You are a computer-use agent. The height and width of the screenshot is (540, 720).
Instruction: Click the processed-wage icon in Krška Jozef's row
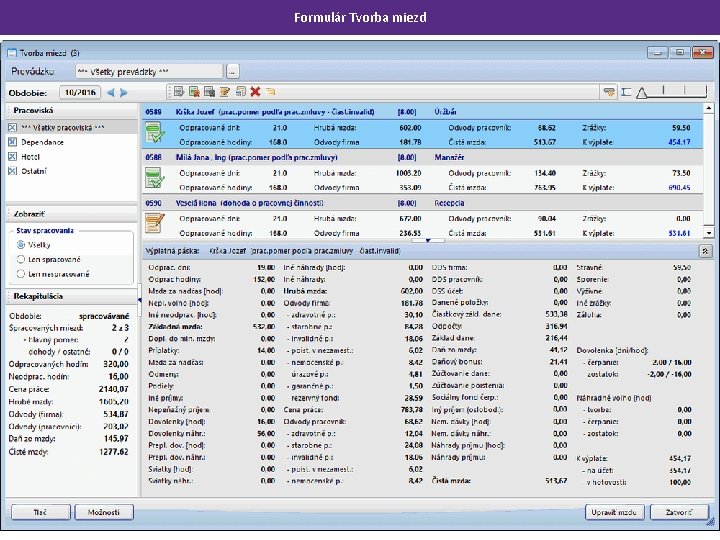click(155, 133)
